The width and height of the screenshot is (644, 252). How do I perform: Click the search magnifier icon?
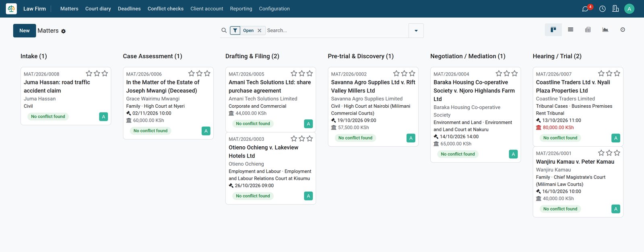[224, 30]
